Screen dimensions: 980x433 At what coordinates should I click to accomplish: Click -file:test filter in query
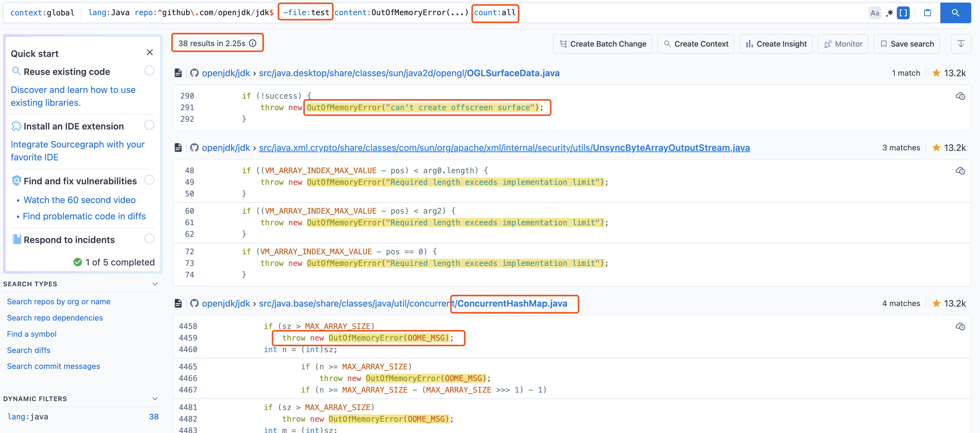[306, 13]
